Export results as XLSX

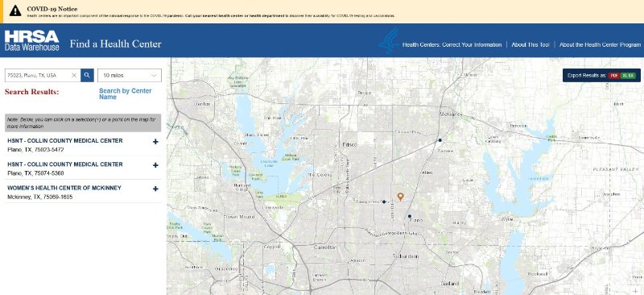pyautogui.click(x=628, y=75)
